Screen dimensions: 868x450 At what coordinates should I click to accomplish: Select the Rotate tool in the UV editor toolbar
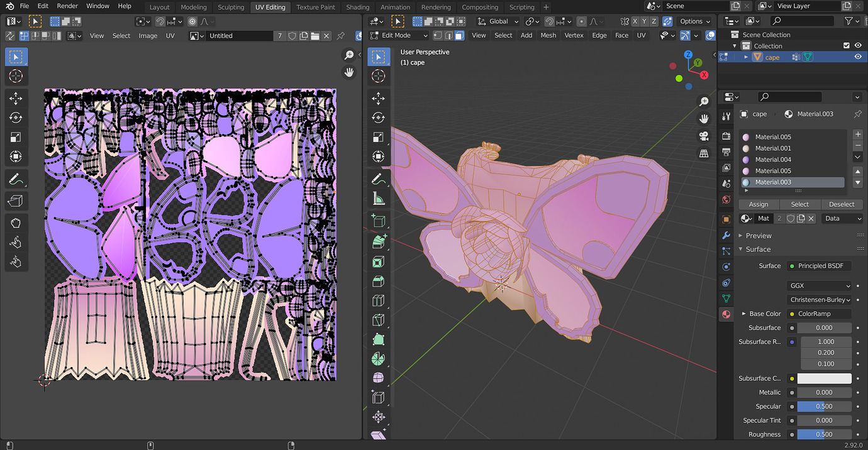(x=16, y=118)
